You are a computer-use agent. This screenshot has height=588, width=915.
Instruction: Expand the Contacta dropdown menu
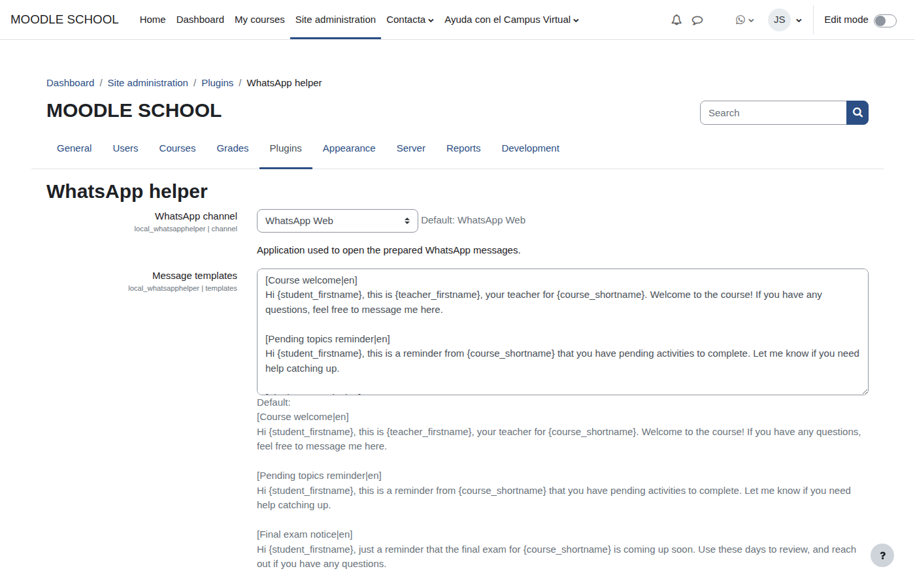410,20
